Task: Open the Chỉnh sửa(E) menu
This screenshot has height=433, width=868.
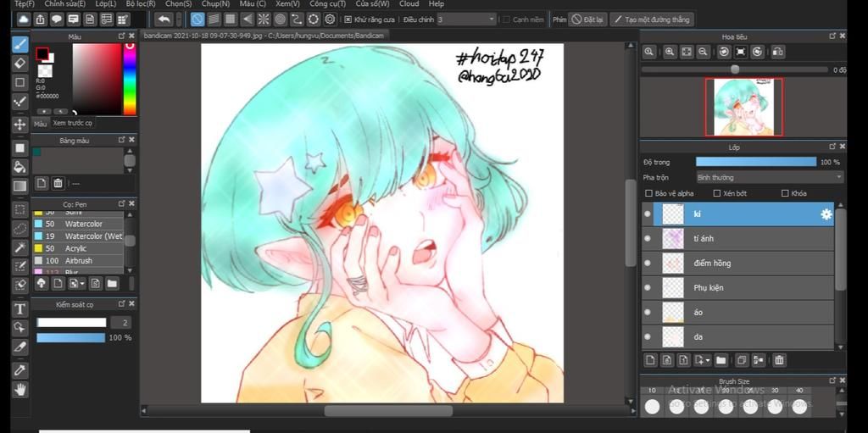Action: (64, 3)
